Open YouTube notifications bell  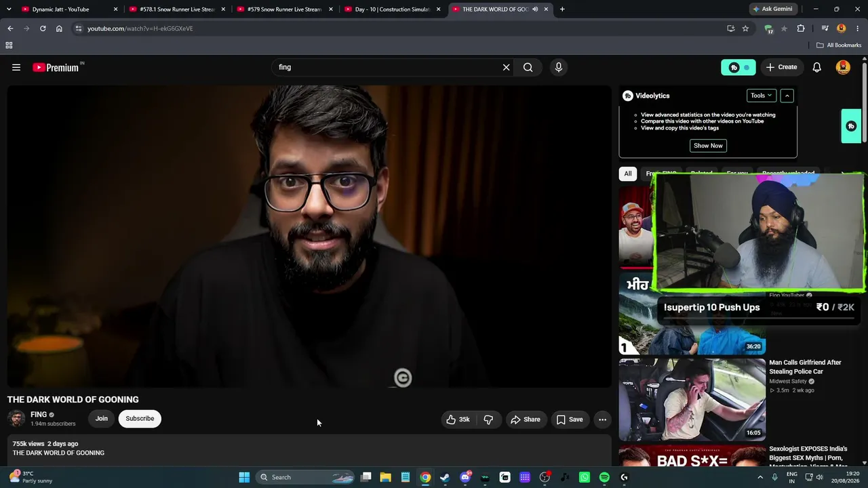[817, 67]
